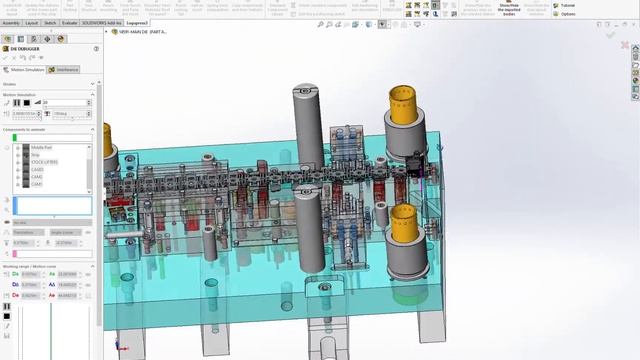Open the SOLIDWORKS Add-Ins tab
Viewport: 640px width, 360px height.
click(x=102, y=23)
